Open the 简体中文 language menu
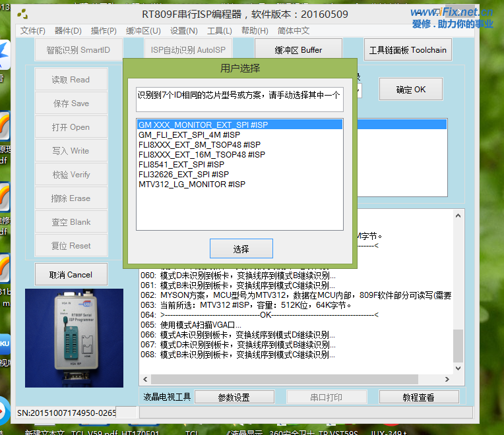The height and width of the screenshot is (435, 504). (x=294, y=31)
